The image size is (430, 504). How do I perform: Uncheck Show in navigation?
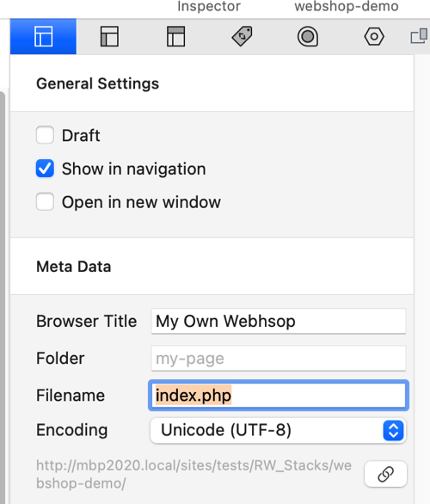[45, 169]
